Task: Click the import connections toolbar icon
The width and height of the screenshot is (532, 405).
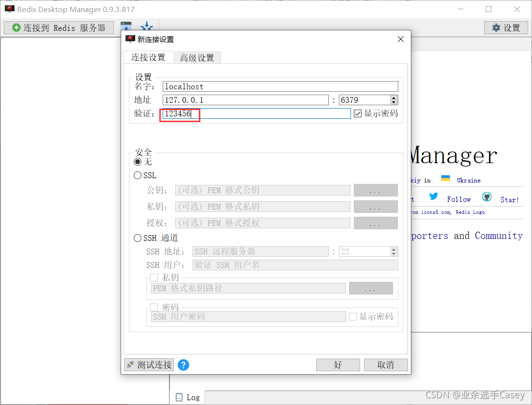Action: pyautogui.click(x=126, y=26)
